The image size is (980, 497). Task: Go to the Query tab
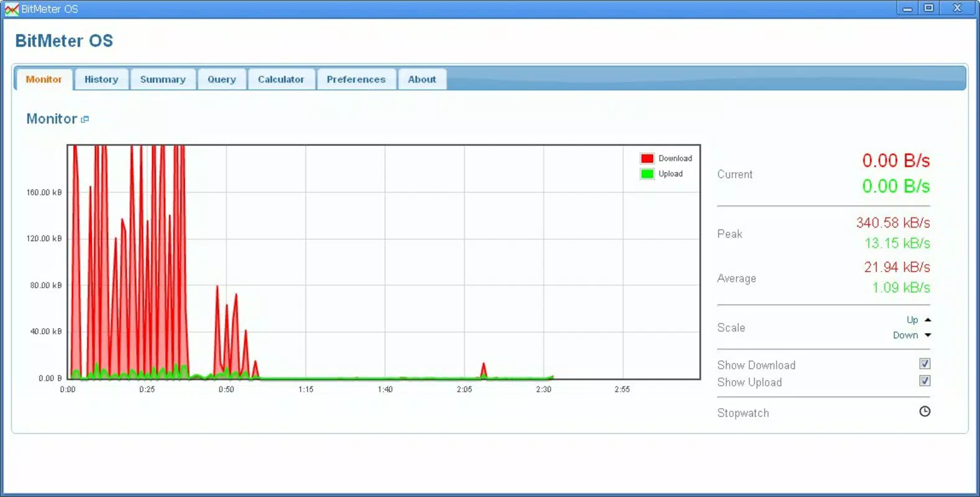tap(222, 80)
